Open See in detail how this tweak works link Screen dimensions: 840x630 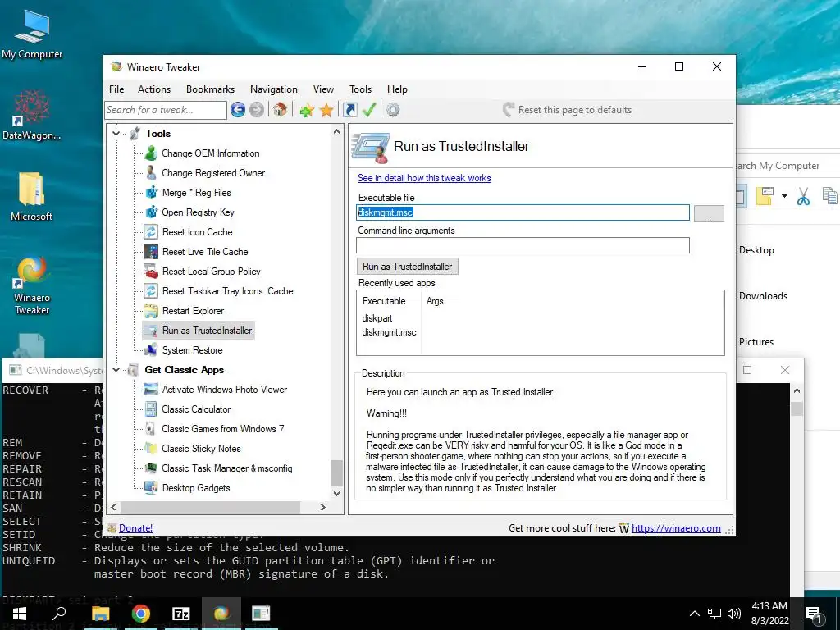[424, 178]
